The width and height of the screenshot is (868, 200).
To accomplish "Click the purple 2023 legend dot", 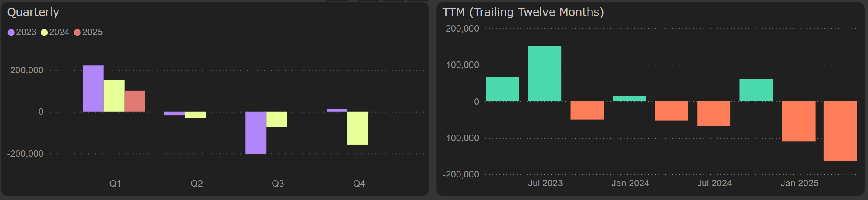I will (11, 32).
